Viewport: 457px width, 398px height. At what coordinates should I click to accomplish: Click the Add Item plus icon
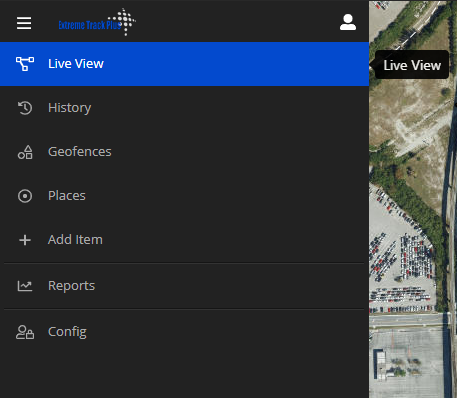[25, 240]
